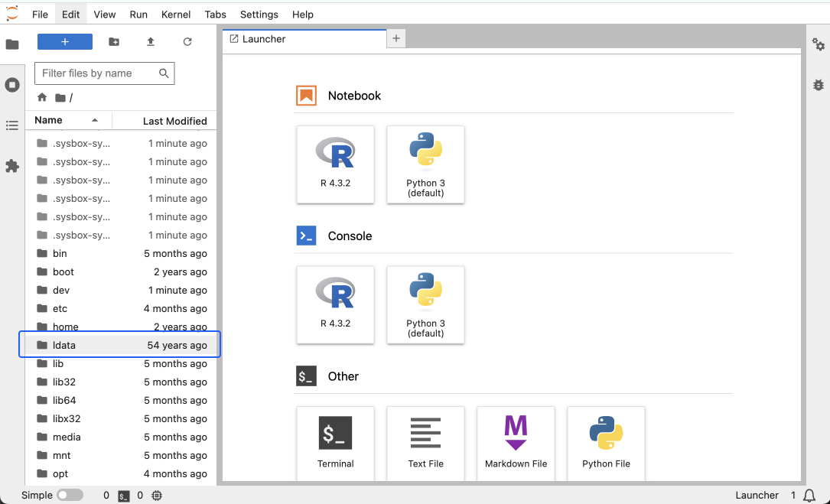Open the Help menu
The width and height of the screenshot is (830, 504).
point(302,15)
